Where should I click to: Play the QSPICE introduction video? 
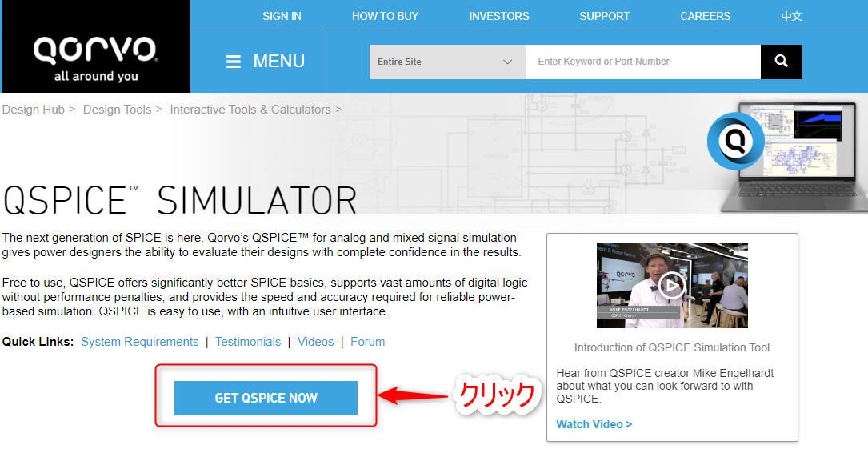pos(671,285)
